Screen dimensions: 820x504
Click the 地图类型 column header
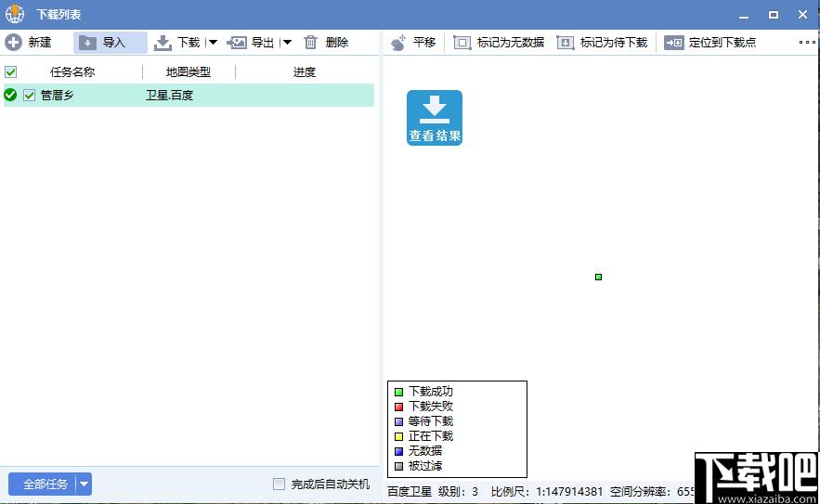tap(189, 72)
